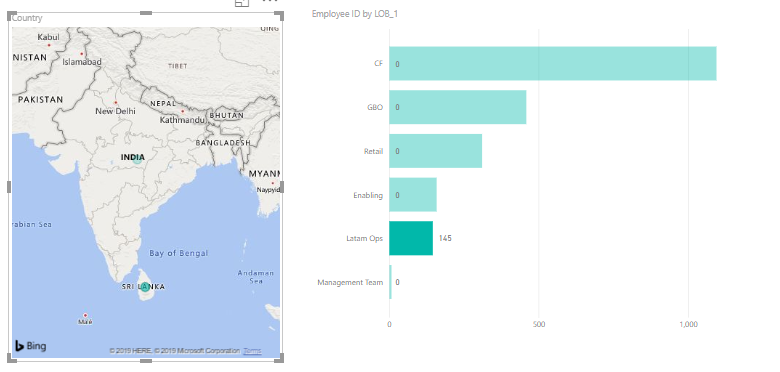
Task: Grab the map's top-left resize handle
Action: click(11, 16)
